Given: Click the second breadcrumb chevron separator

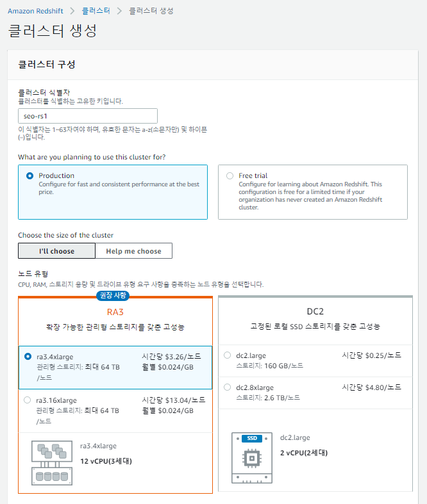Looking at the screenshot, I should [x=119, y=11].
